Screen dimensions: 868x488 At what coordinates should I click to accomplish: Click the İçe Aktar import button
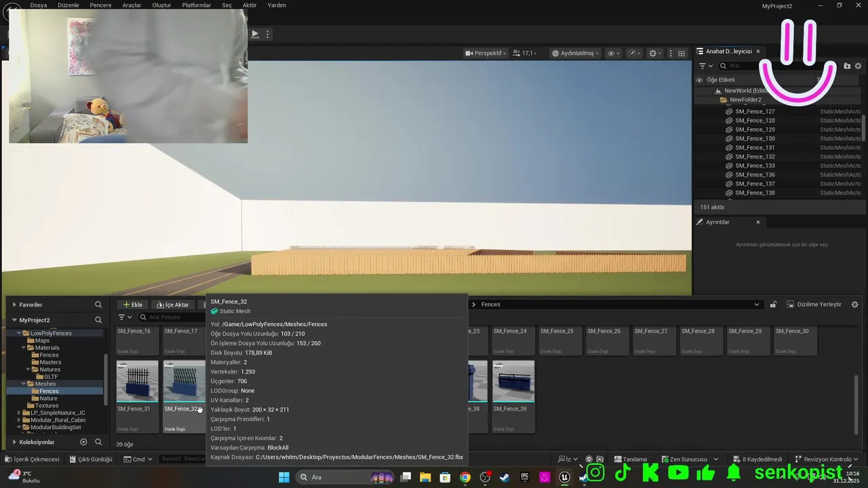click(x=173, y=305)
